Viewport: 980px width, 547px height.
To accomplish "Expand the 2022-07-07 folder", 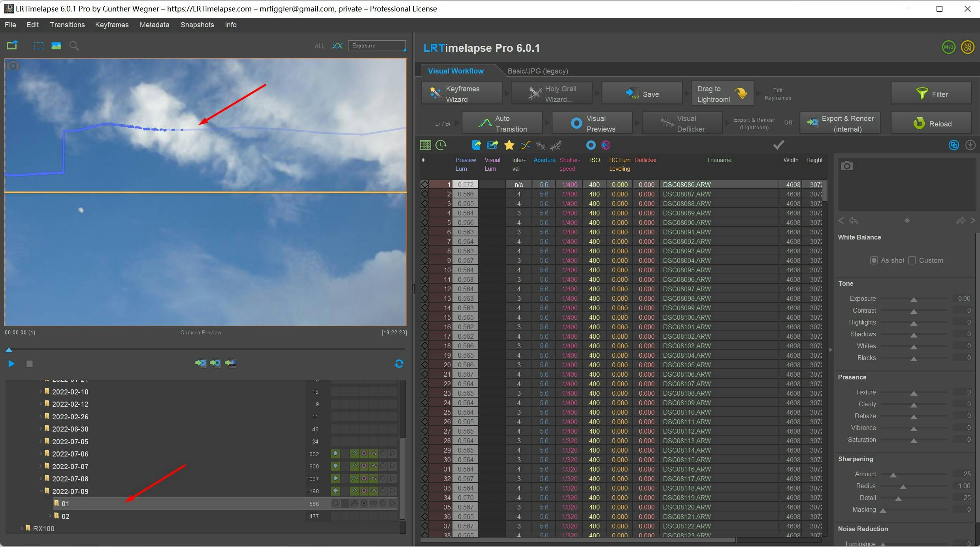I will tap(40, 466).
